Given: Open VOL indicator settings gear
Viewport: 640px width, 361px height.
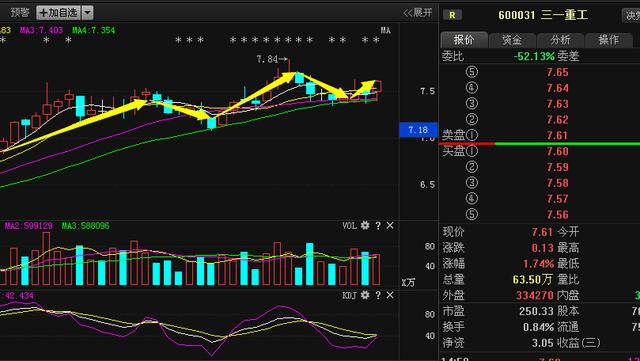Looking at the screenshot, I should (365, 225).
